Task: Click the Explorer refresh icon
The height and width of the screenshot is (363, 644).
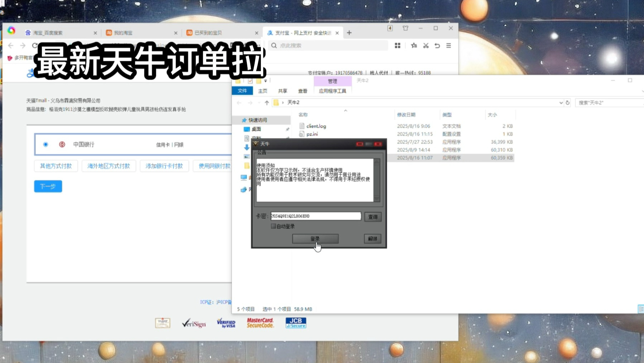Action: click(568, 102)
